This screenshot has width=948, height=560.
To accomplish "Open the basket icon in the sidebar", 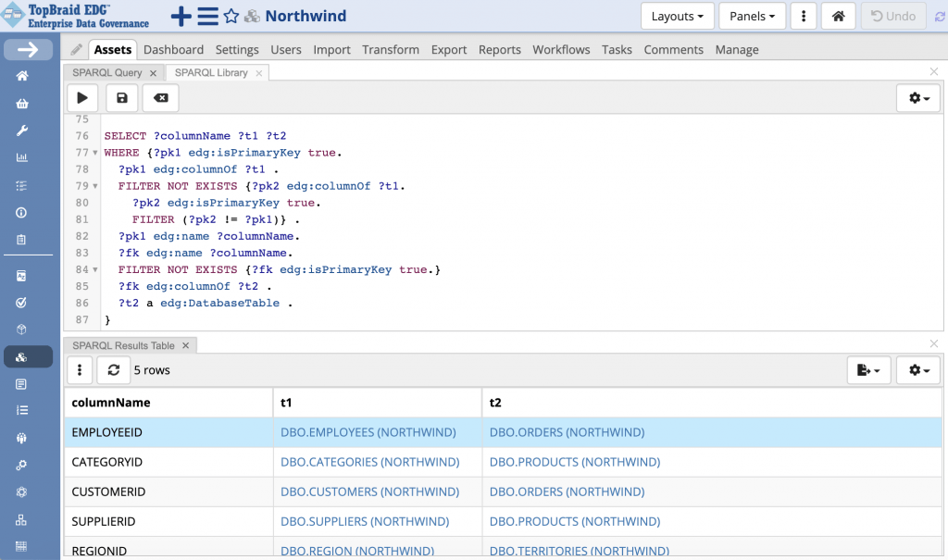I will (22, 104).
